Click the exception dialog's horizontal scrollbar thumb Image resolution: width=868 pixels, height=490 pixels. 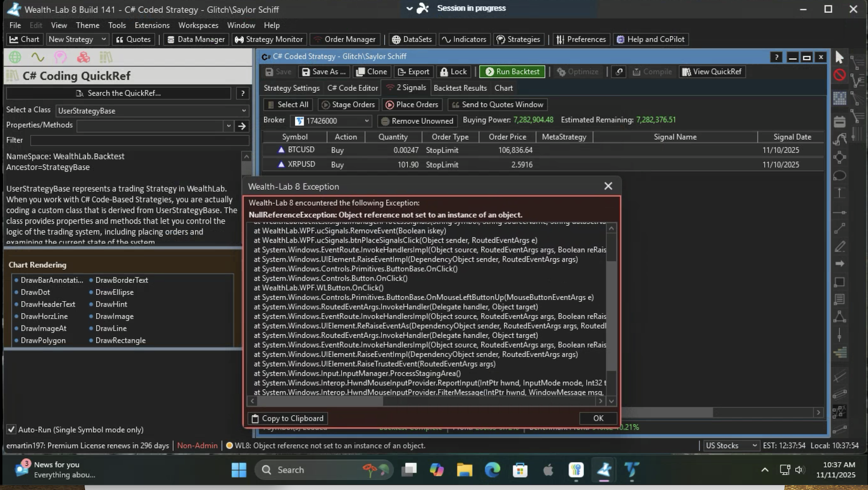click(320, 401)
